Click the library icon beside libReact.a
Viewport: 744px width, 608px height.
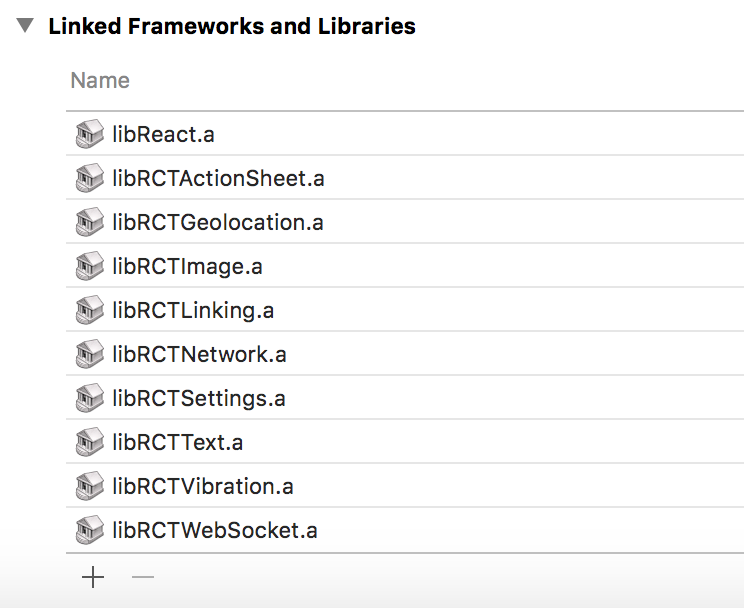coord(90,134)
